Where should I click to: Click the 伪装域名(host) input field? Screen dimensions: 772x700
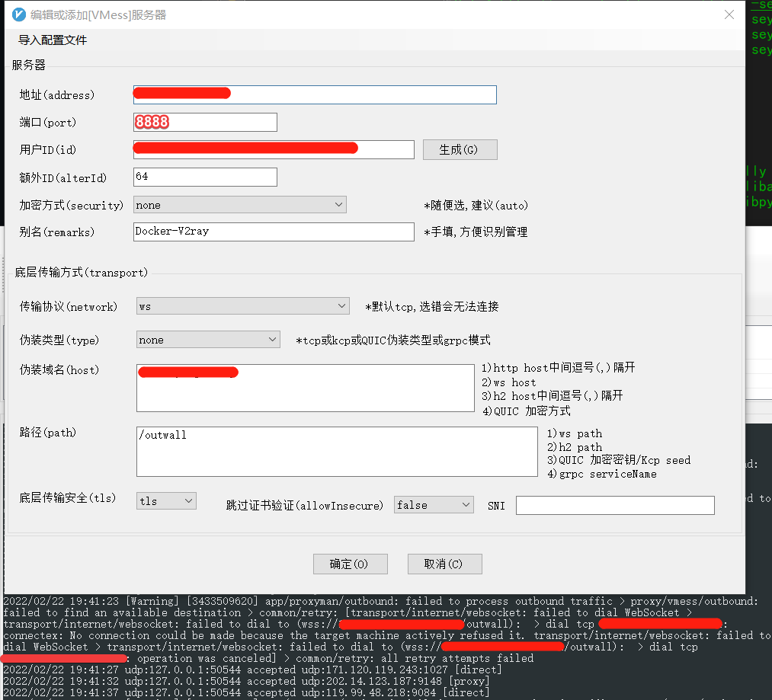[305, 388]
